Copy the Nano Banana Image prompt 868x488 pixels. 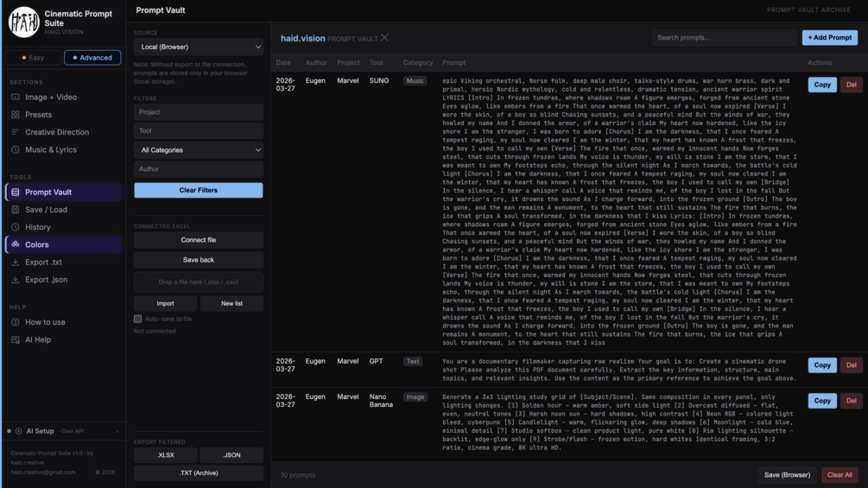(x=822, y=401)
